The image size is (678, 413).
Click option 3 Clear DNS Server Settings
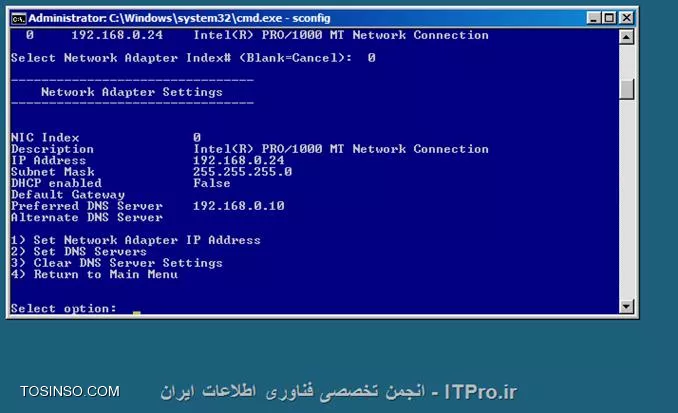pos(117,263)
